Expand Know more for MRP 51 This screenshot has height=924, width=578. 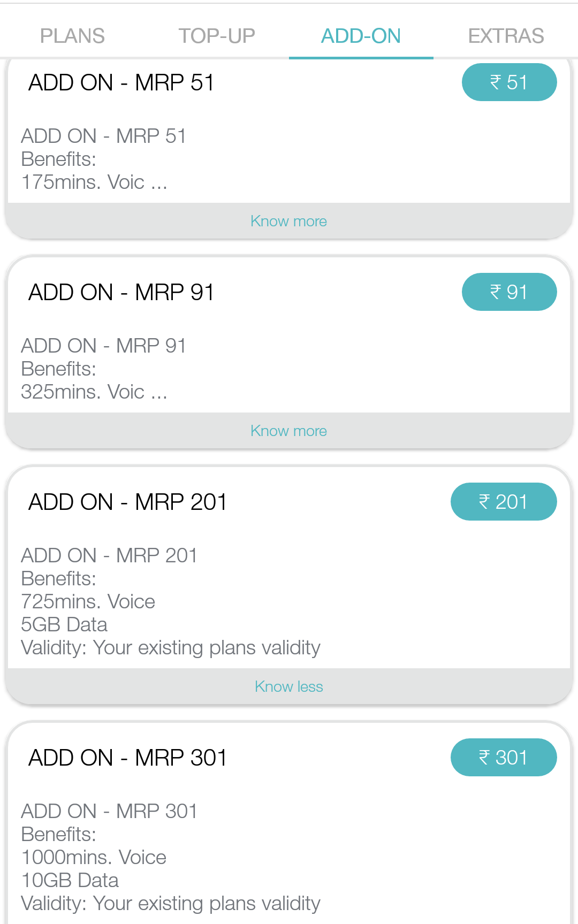[x=289, y=221]
